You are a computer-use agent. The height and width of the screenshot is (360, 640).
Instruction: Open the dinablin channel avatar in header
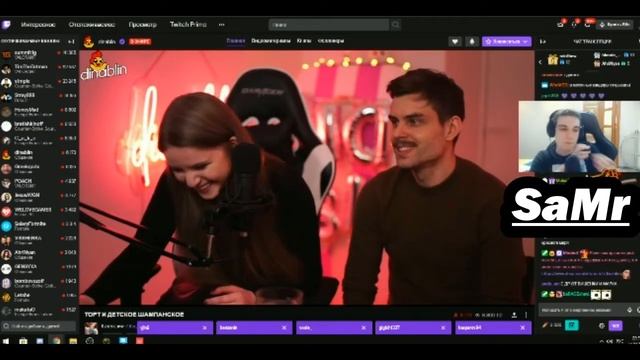point(88,42)
